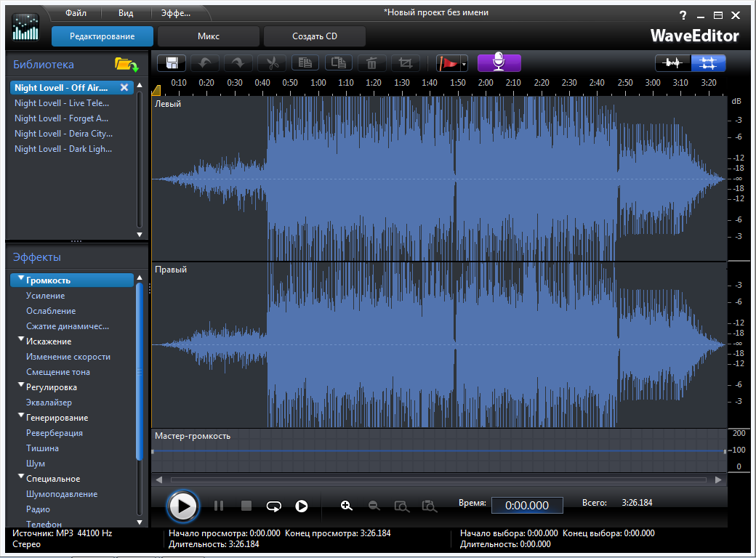Viewport: 756px width, 558px height.
Task: Click the Время time input field
Action: tap(527, 506)
